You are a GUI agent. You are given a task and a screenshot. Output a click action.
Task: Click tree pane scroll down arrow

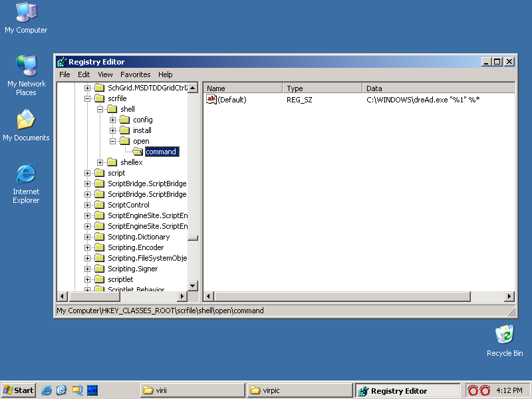[193, 286]
